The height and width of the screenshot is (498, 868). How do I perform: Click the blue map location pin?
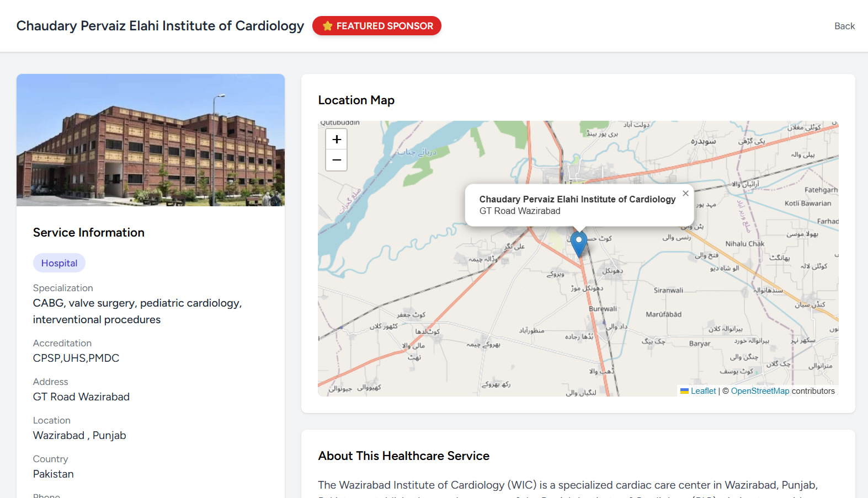tap(578, 243)
